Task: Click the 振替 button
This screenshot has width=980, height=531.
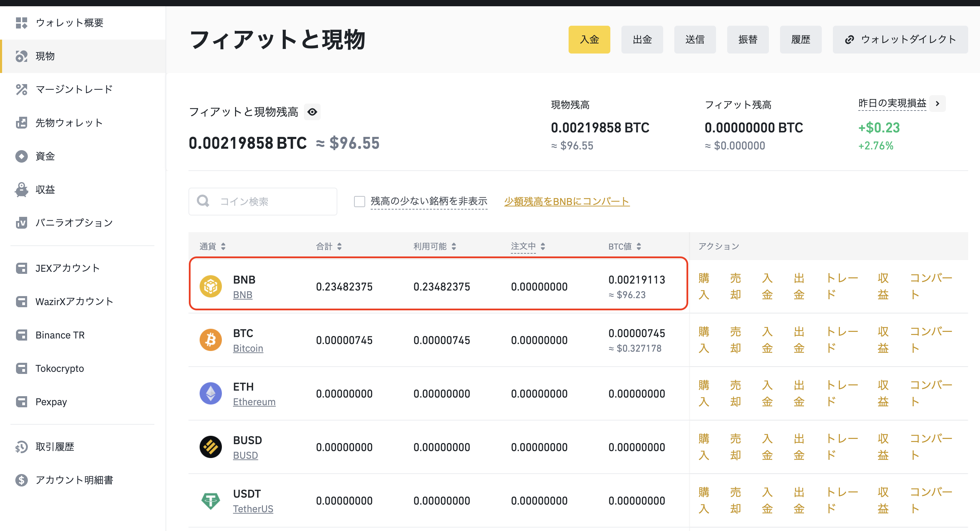Action: click(748, 40)
